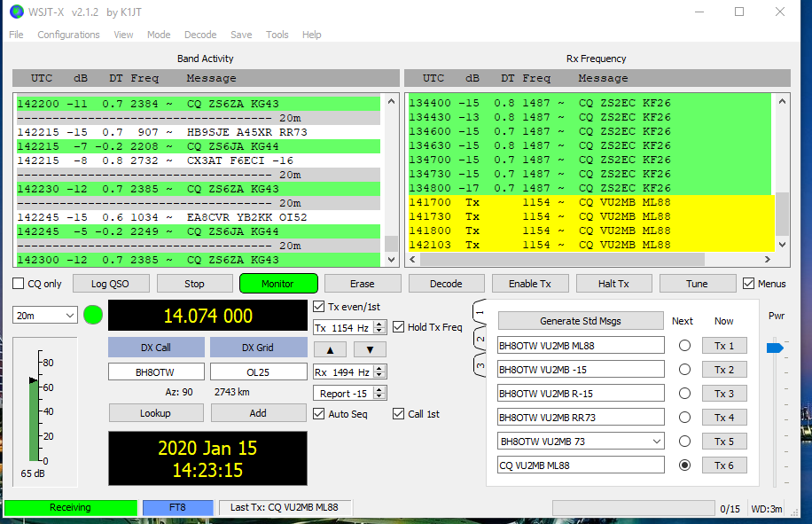The width and height of the screenshot is (812, 524).
Task: Switch to message tab 3
Action: pyautogui.click(x=480, y=364)
